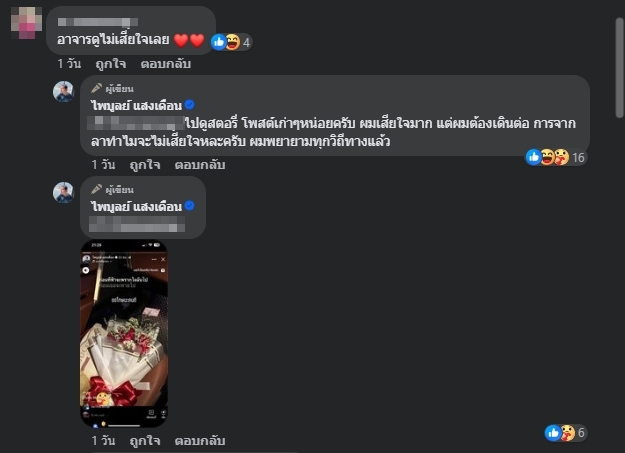This screenshot has height=453, width=625.
Task: View reactions on the first comment with count 4
Action: (x=231, y=42)
